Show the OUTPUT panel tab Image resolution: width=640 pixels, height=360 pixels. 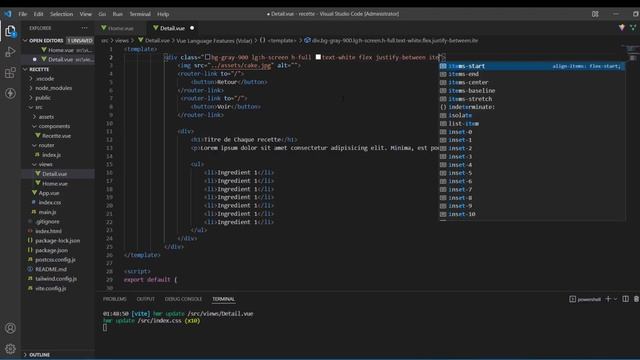(x=145, y=299)
